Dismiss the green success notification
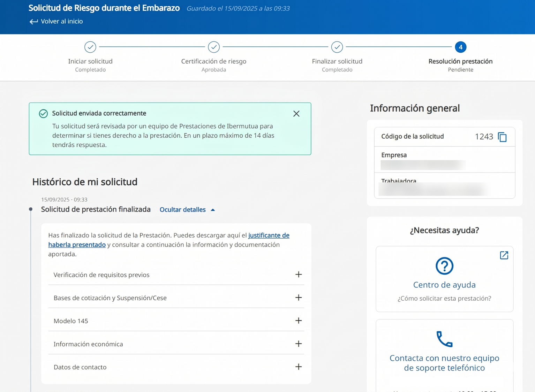This screenshot has width=535, height=392. point(296,114)
